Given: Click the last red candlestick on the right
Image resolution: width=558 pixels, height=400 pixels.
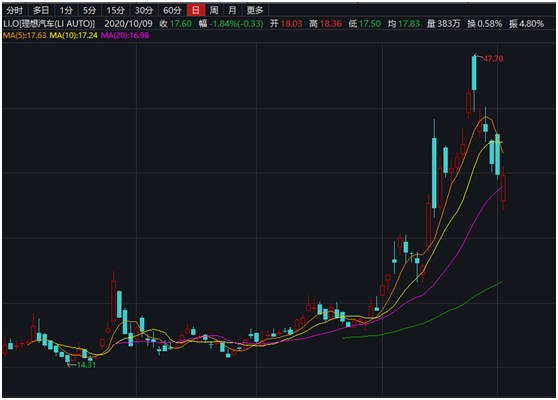Looking at the screenshot, I should pos(503,188).
